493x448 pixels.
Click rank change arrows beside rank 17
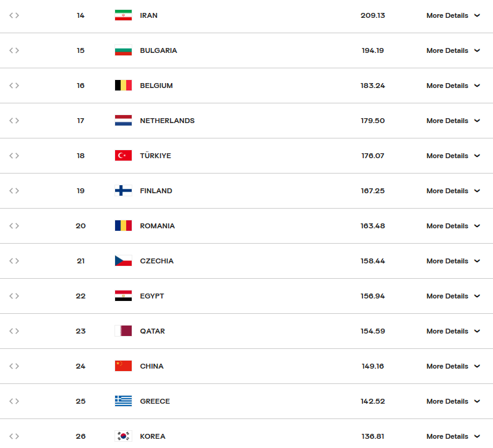[14, 121]
